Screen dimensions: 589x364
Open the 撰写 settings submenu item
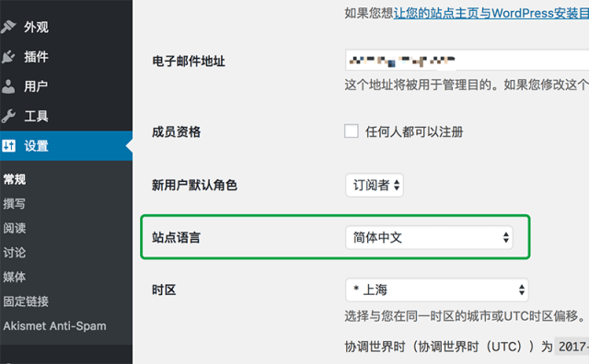15,204
